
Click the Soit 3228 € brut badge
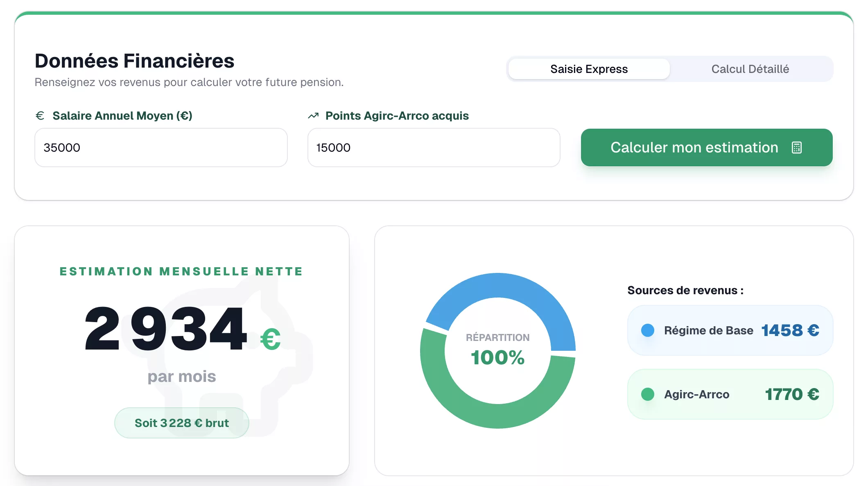(x=182, y=423)
